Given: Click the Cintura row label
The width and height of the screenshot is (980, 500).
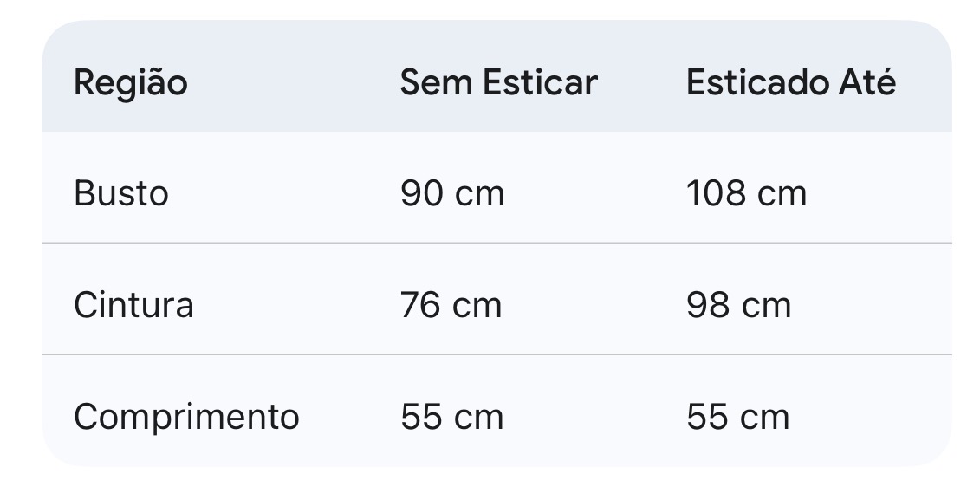Looking at the screenshot, I should click(x=133, y=305).
